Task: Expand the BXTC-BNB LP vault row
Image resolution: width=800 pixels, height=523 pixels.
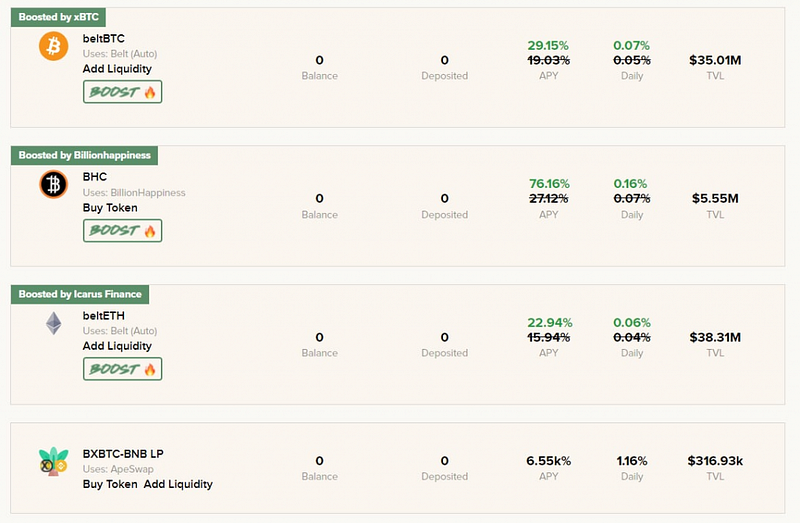Action: (397, 468)
